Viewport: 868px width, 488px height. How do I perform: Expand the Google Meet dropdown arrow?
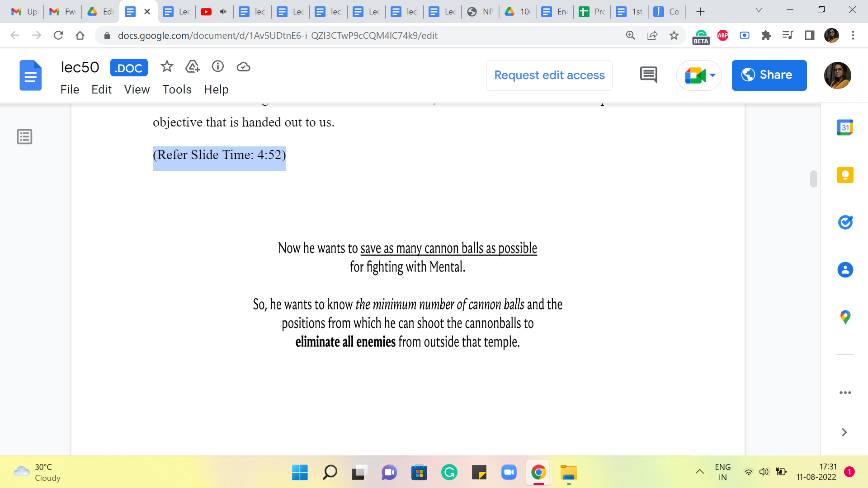pos(712,75)
